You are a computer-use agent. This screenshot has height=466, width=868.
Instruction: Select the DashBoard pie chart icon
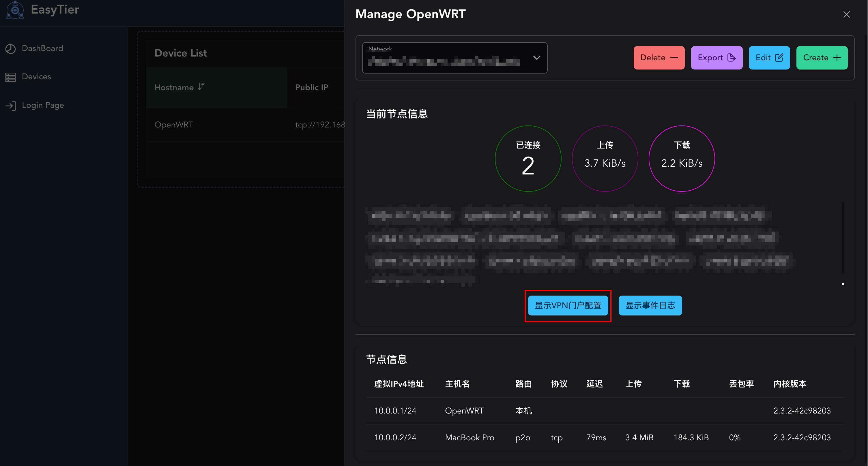point(10,48)
